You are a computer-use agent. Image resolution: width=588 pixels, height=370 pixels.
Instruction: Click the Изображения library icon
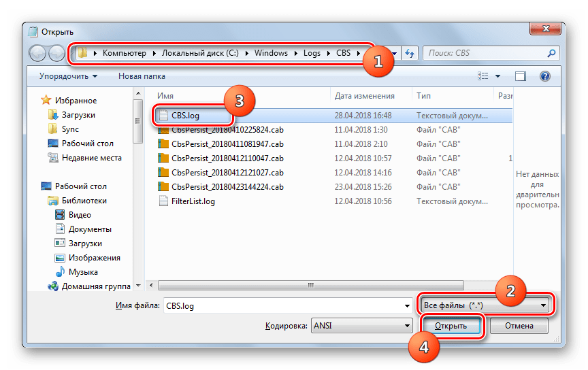[60, 258]
